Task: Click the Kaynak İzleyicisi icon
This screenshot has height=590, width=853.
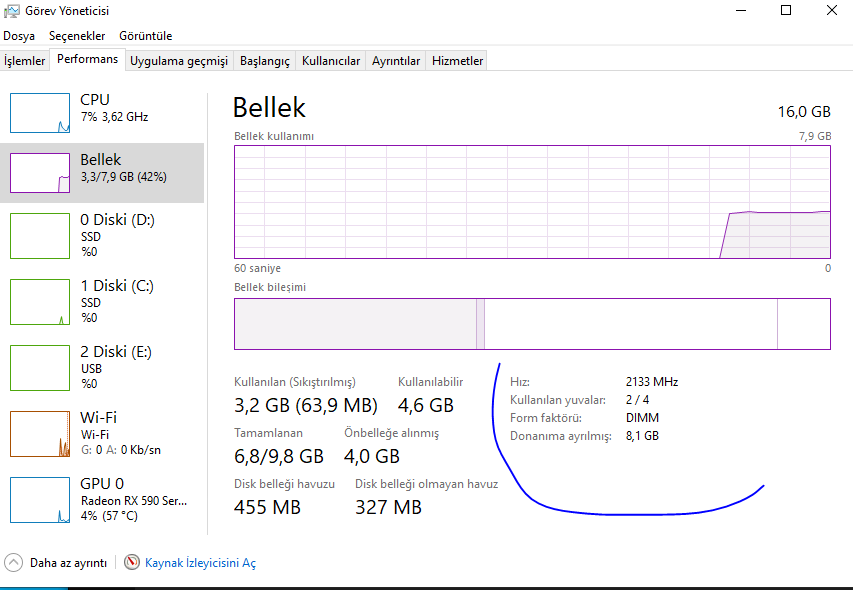Action: click(x=132, y=563)
